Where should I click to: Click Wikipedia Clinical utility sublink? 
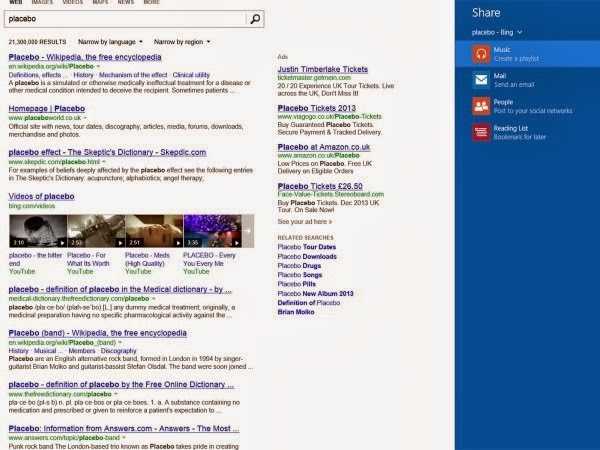coord(191,75)
